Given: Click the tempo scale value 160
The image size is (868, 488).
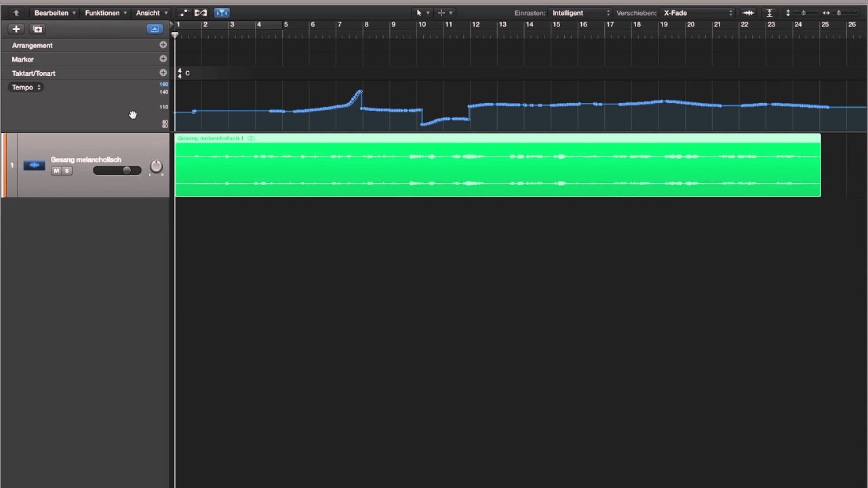Looking at the screenshot, I should [163, 84].
